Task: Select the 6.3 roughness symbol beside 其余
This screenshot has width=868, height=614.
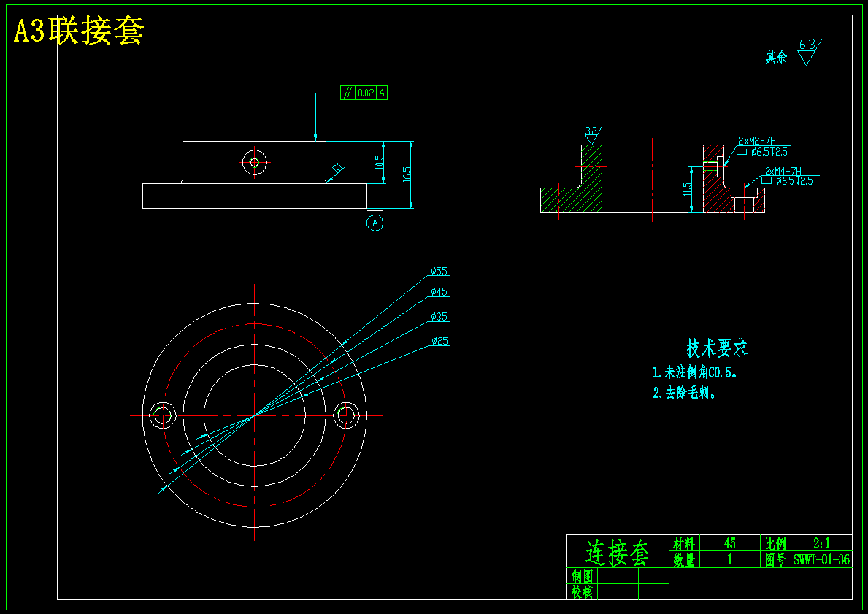Action: pos(810,52)
